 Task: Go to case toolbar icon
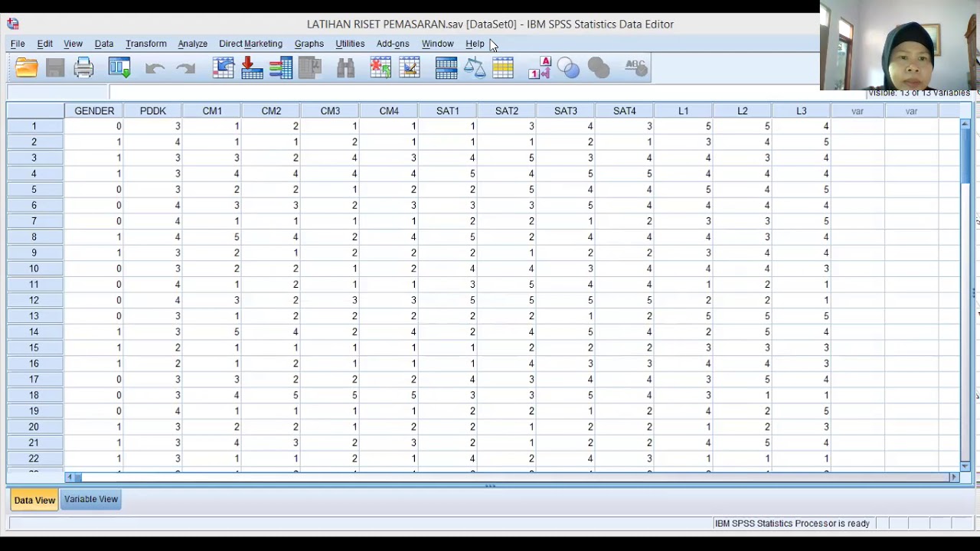point(224,68)
